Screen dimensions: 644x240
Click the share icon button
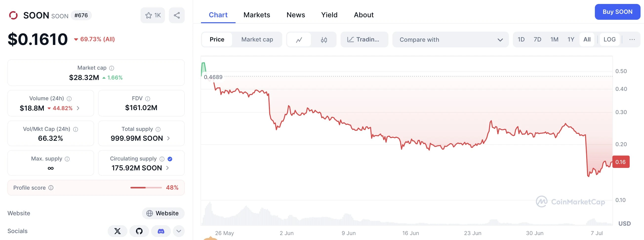click(177, 15)
